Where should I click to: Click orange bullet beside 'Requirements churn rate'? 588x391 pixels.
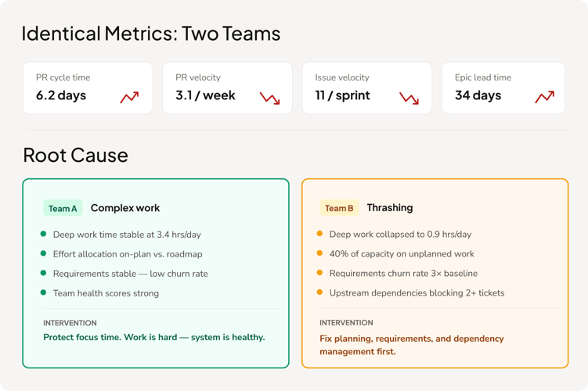(x=319, y=272)
